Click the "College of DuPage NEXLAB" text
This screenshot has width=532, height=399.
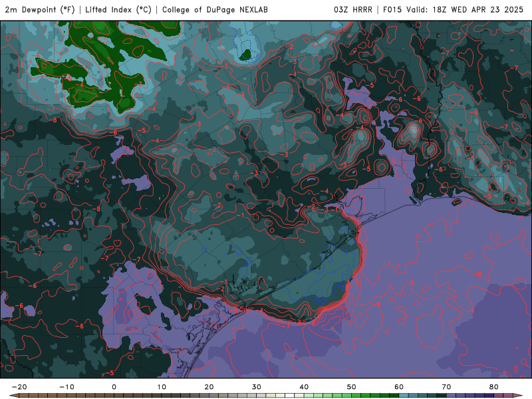tap(215, 10)
